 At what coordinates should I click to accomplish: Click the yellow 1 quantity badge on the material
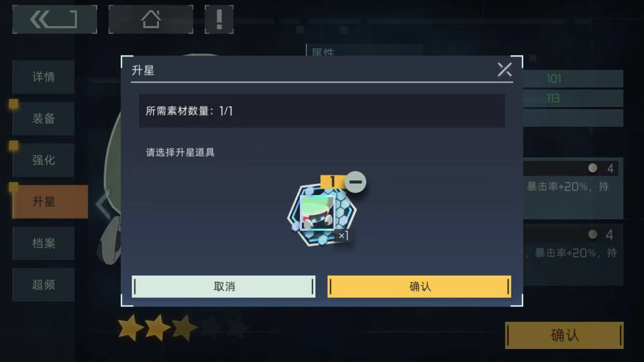[x=332, y=182]
